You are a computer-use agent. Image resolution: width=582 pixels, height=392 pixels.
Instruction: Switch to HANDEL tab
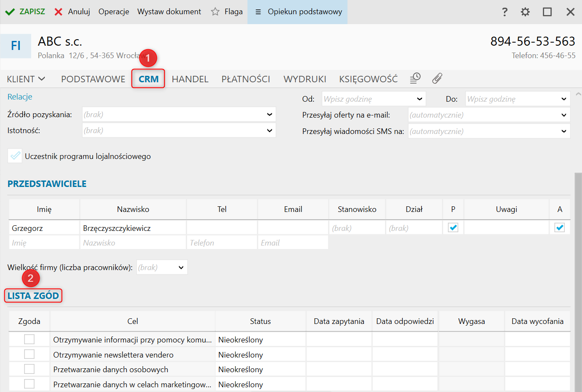[x=190, y=79]
